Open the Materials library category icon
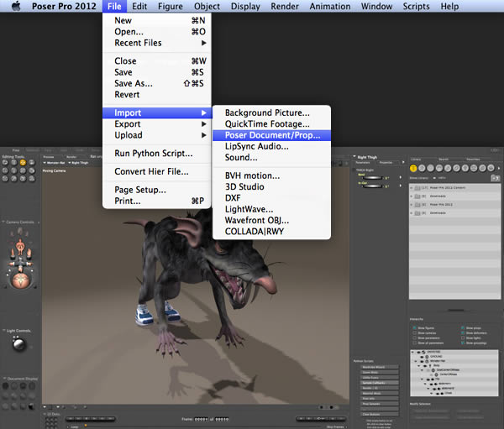This screenshot has height=429, width=504. pyautogui.click(x=482, y=168)
